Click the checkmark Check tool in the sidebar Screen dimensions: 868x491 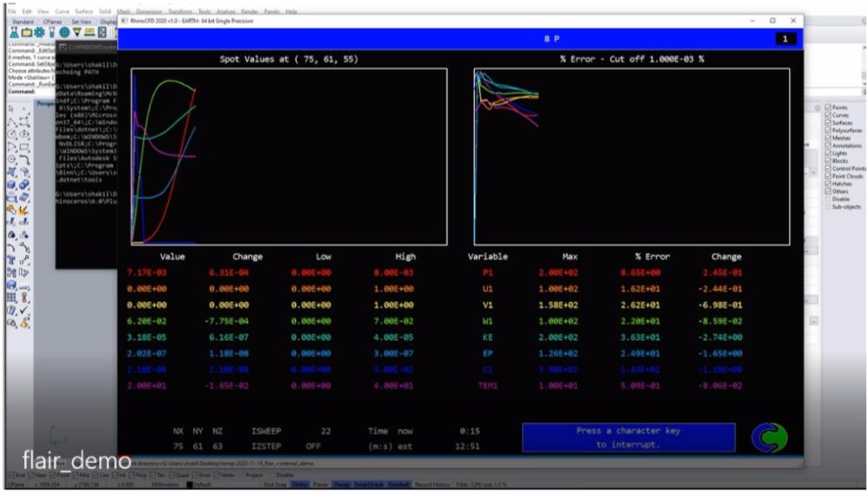tap(24, 310)
